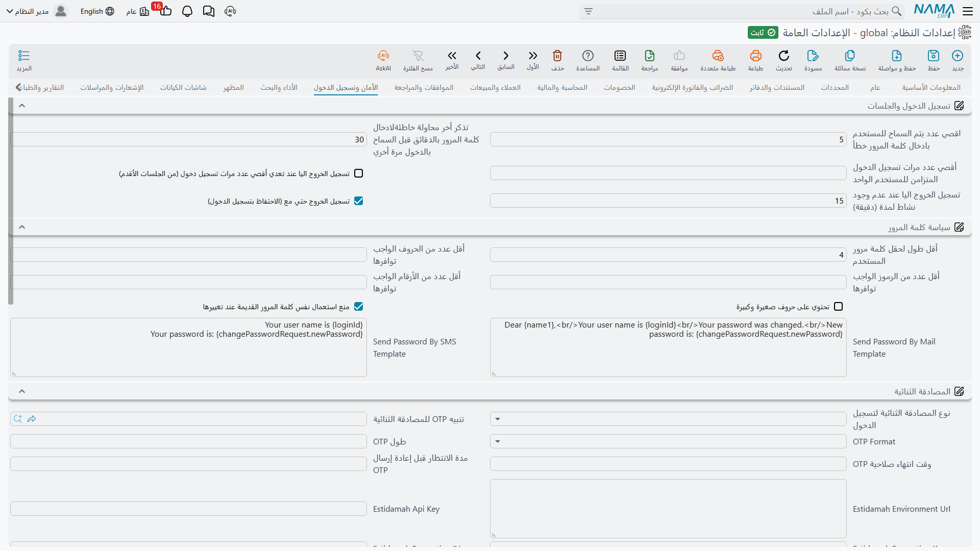Go to الأول (First) record

[533, 56]
